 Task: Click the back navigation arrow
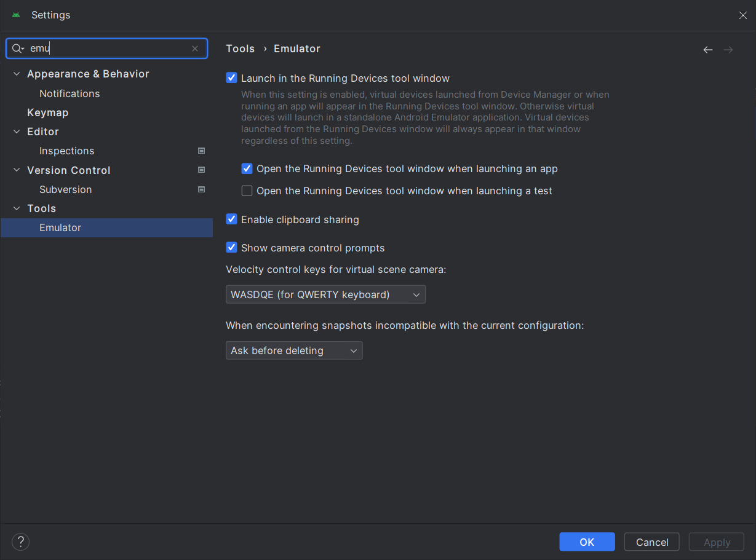[708, 50]
